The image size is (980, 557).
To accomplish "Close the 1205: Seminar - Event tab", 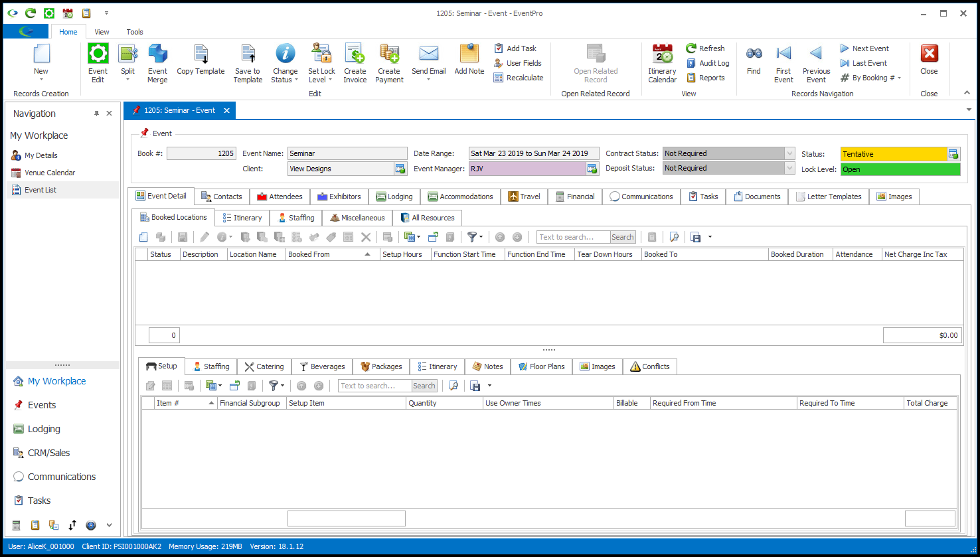I will (x=226, y=110).
